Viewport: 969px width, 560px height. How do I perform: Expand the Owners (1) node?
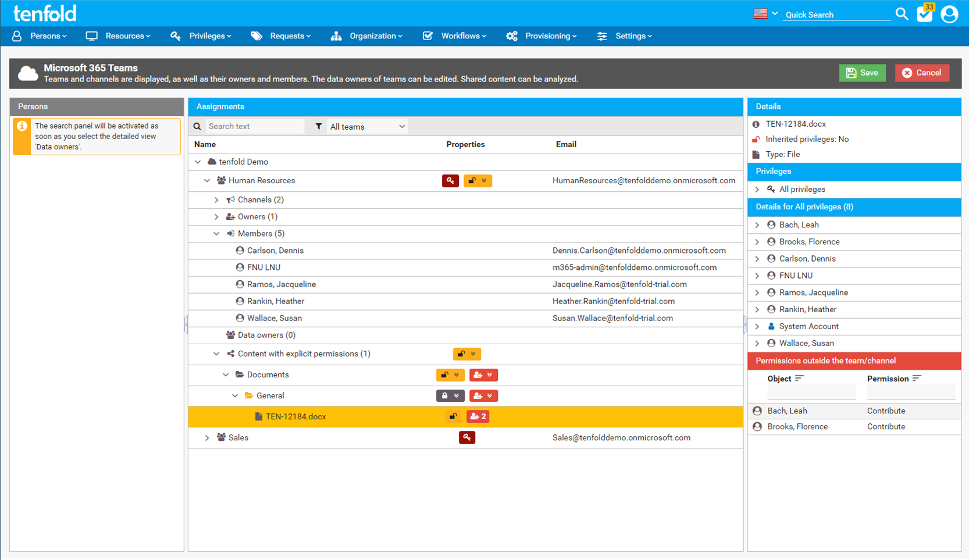point(216,216)
